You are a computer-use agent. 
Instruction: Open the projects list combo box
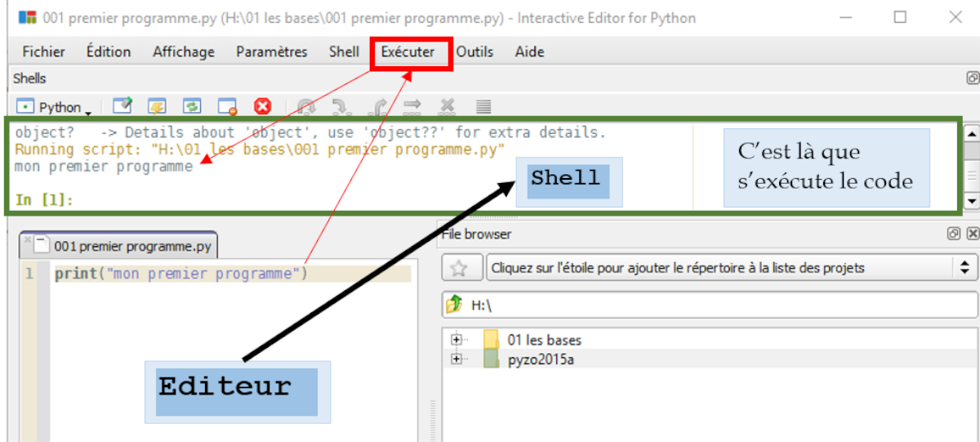click(x=730, y=268)
